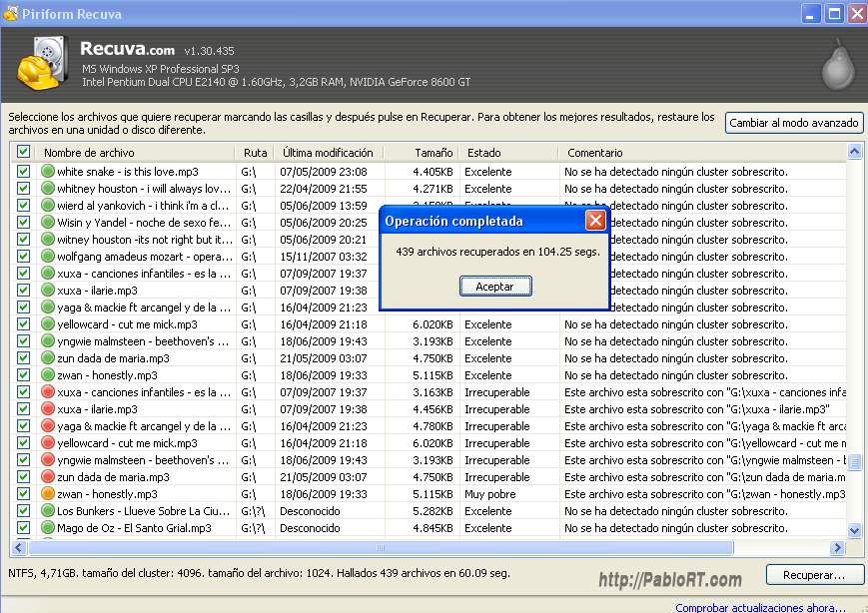Uncheck the whitney houston file checkbox
This screenshot has height=613, width=868.
tap(23, 189)
